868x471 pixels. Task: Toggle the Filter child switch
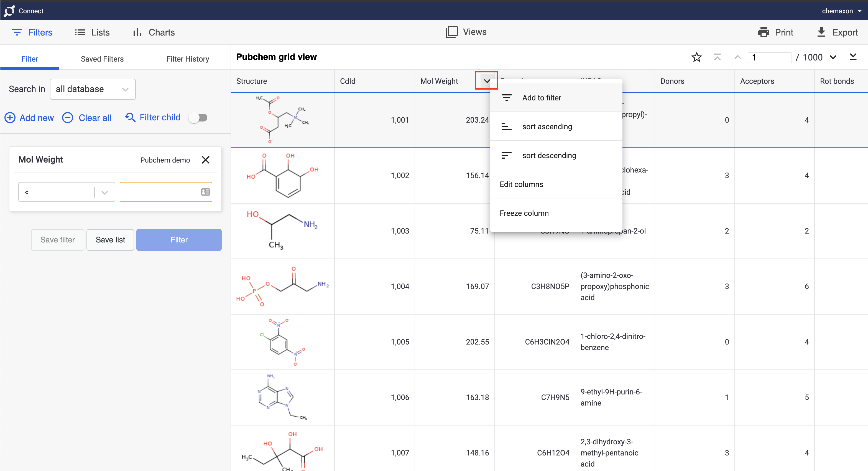(x=198, y=118)
